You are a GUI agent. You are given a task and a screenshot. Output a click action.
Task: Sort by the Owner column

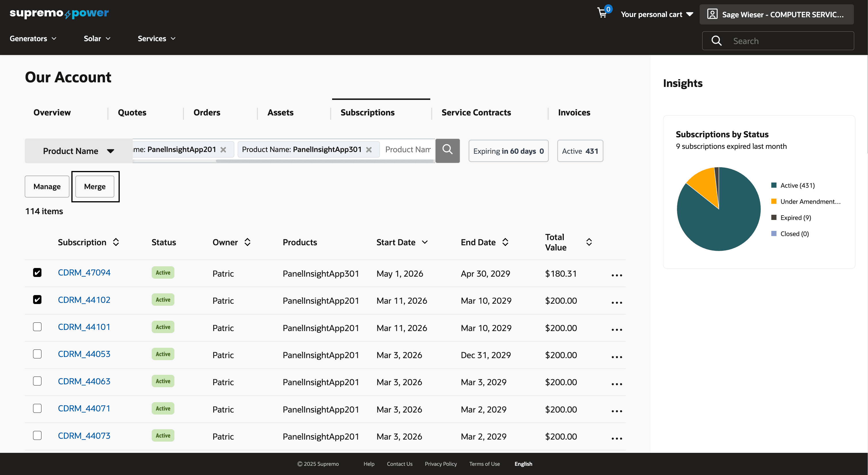pos(247,242)
